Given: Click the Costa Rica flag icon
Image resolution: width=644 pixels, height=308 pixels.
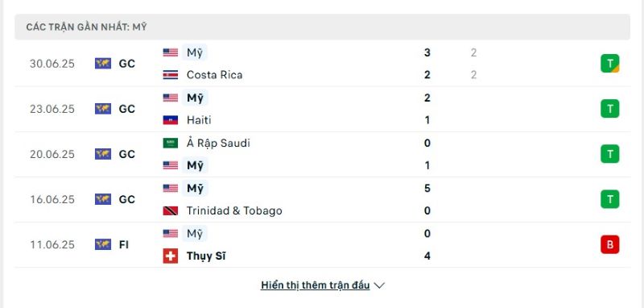Looking at the screenshot, I should coord(171,75).
